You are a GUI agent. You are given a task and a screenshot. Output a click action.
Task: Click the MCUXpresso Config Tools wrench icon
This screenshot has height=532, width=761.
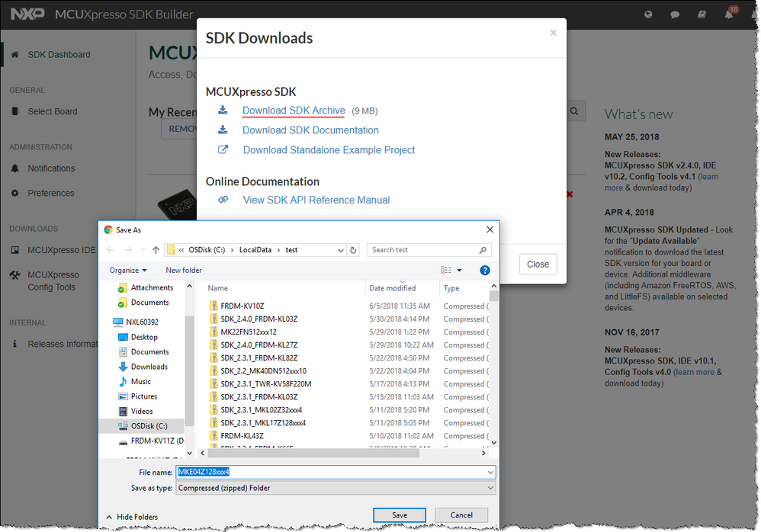15,275
